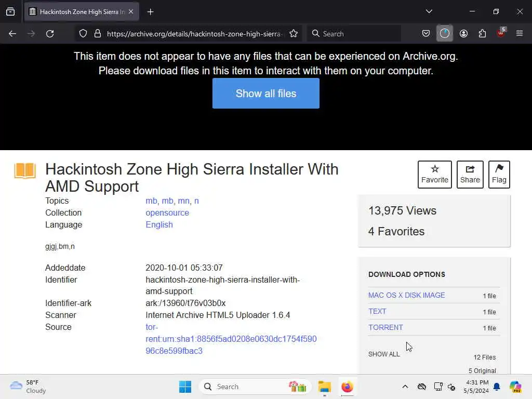Click the circular extension icon in the toolbar
532x399 pixels.
coord(445,34)
